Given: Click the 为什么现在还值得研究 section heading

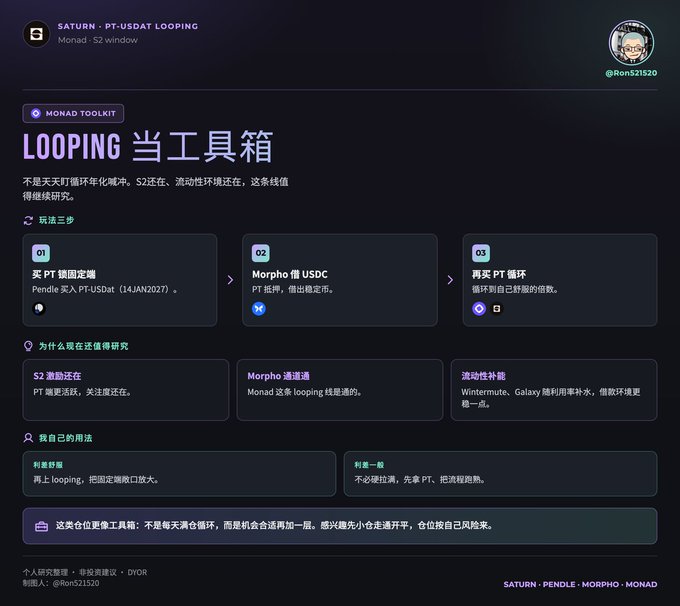Looking at the screenshot, I should coord(84,346).
